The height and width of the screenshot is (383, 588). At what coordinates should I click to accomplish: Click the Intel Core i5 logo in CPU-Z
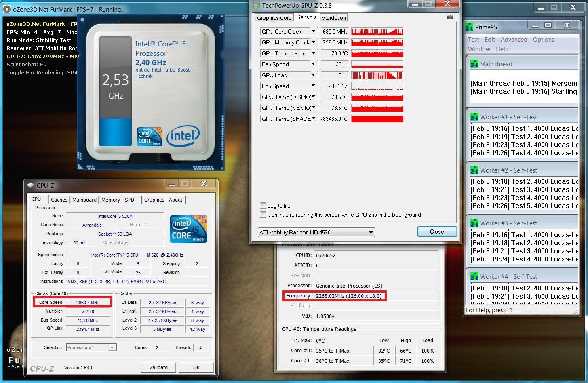[x=188, y=229]
